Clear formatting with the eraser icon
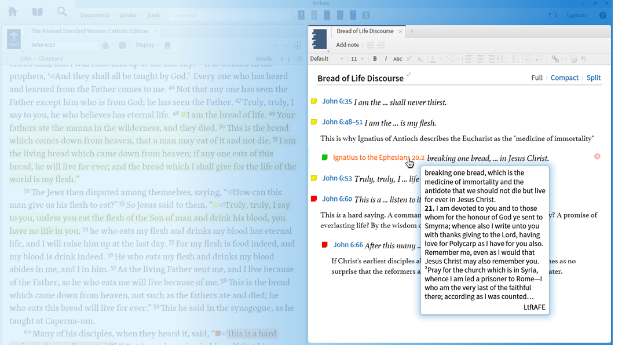The width and height of the screenshot is (644, 345). (x=573, y=59)
